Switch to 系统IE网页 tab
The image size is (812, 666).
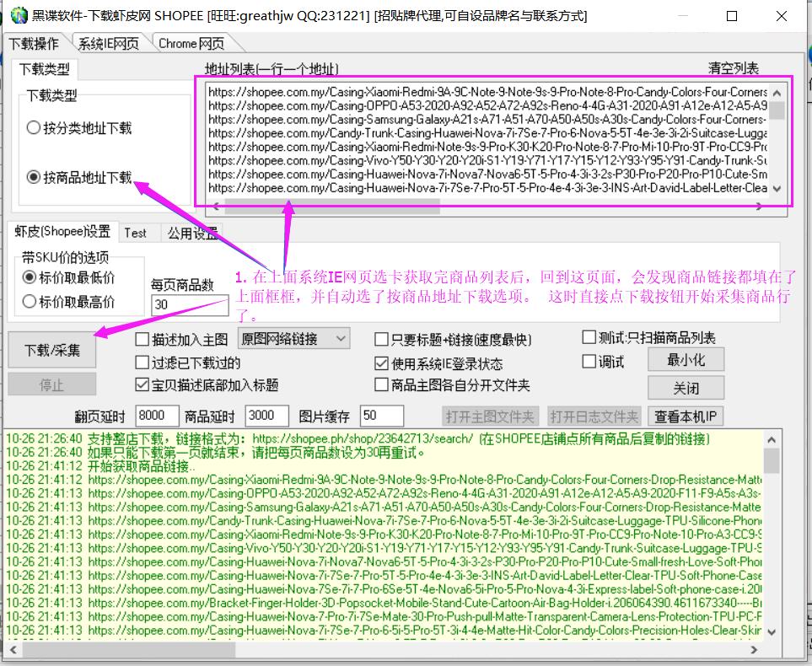click(x=109, y=44)
